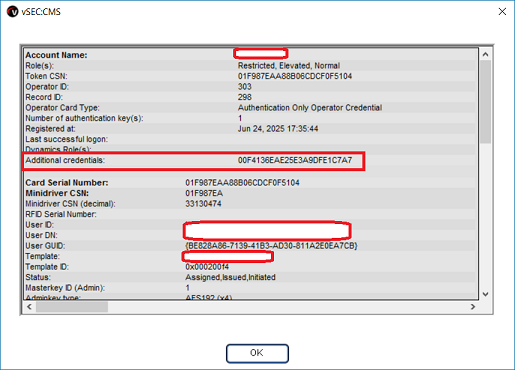
Task: Select the Template ID value 0x000200f4
Action: point(207,267)
